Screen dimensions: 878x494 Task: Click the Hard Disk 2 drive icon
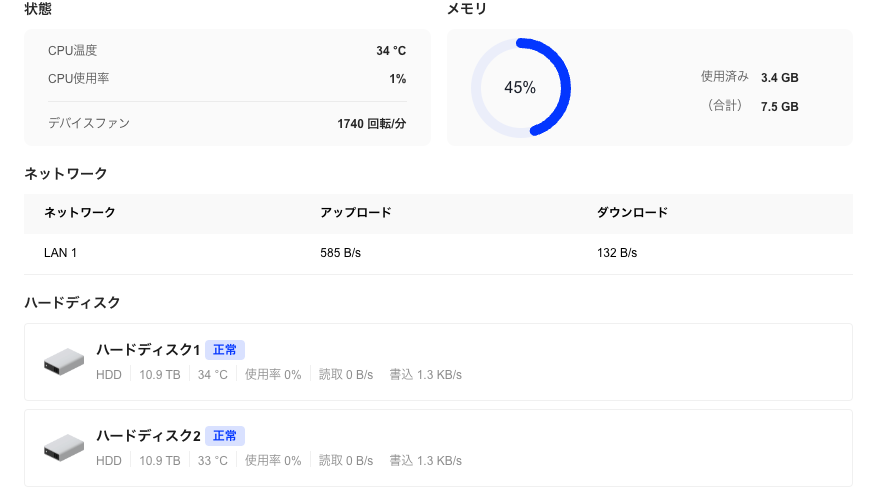point(64,448)
